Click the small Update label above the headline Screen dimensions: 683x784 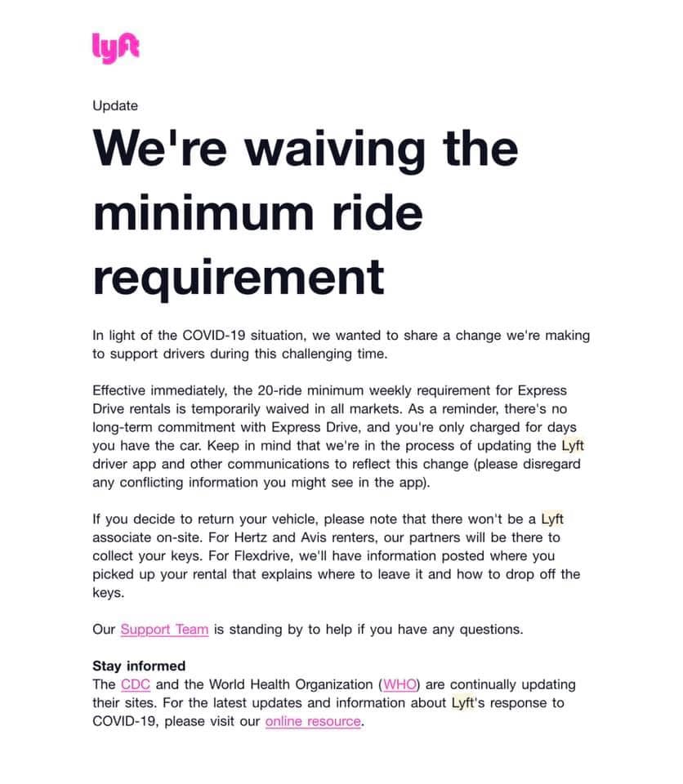(115, 106)
